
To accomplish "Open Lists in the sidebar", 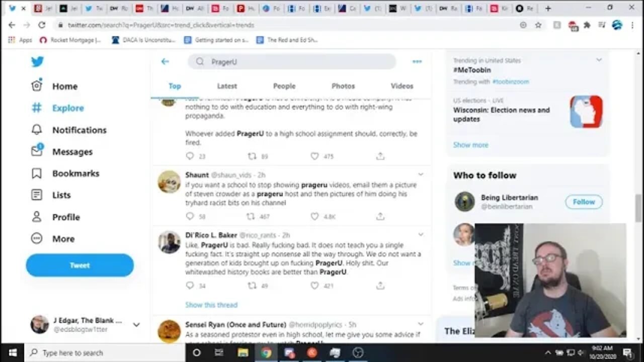I will [50, 195].
